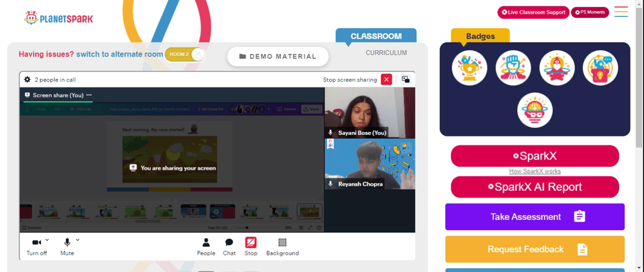Select Sayani Bose (You) video tile
The image size is (644, 272).
370,113
